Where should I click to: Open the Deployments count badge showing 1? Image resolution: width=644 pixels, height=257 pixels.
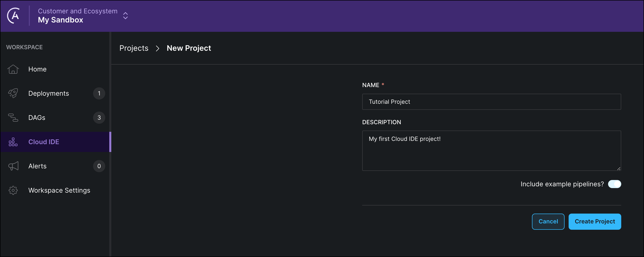coord(99,93)
